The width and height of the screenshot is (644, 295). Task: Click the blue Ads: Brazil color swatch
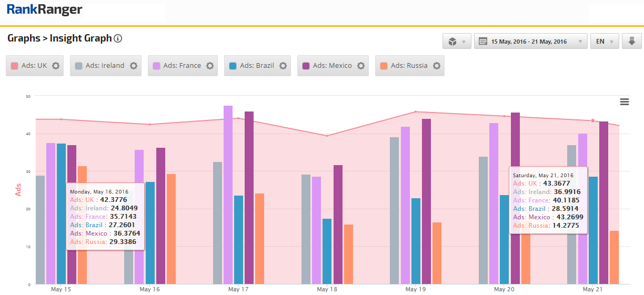[x=233, y=66]
